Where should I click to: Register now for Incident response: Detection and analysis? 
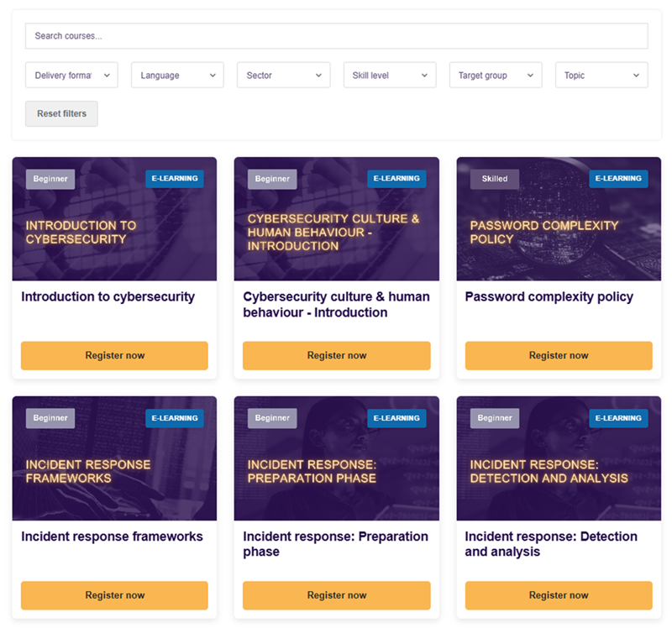[559, 595]
